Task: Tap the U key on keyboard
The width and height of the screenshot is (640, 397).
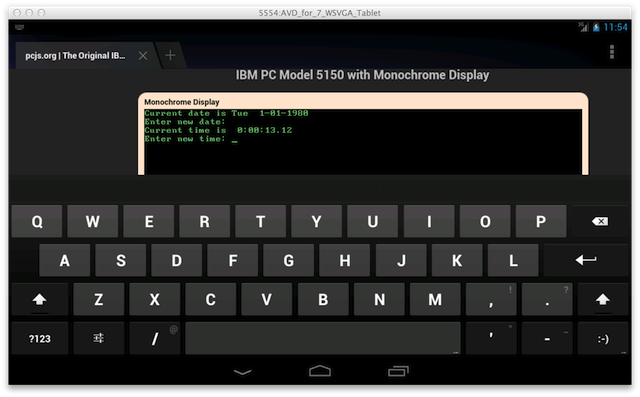Action: 372,222
